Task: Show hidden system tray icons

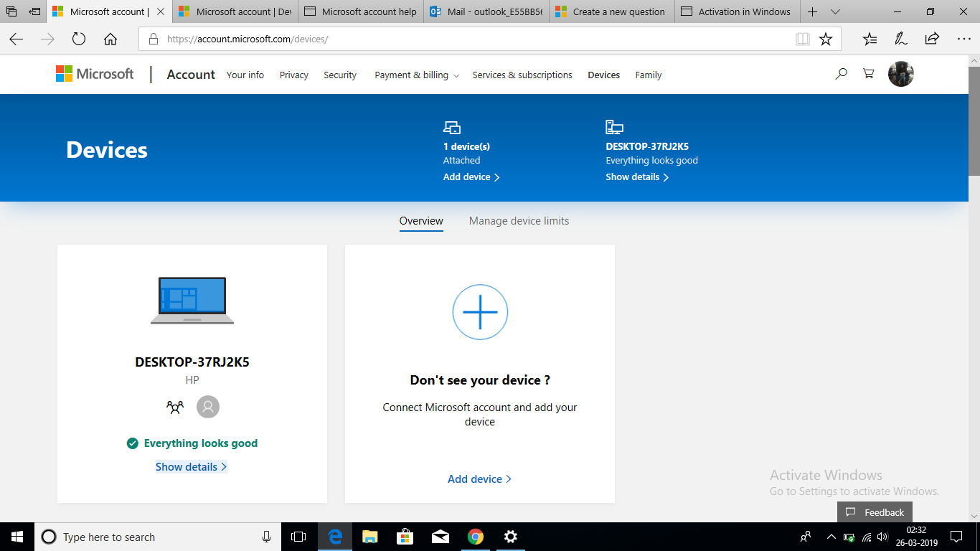Action: coord(831,537)
